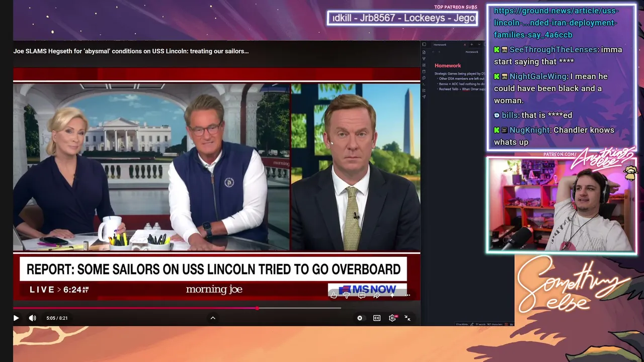Image resolution: width=644 pixels, height=362 pixels.
Task: Click the platform badge beside bills
Action: (x=497, y=116)
